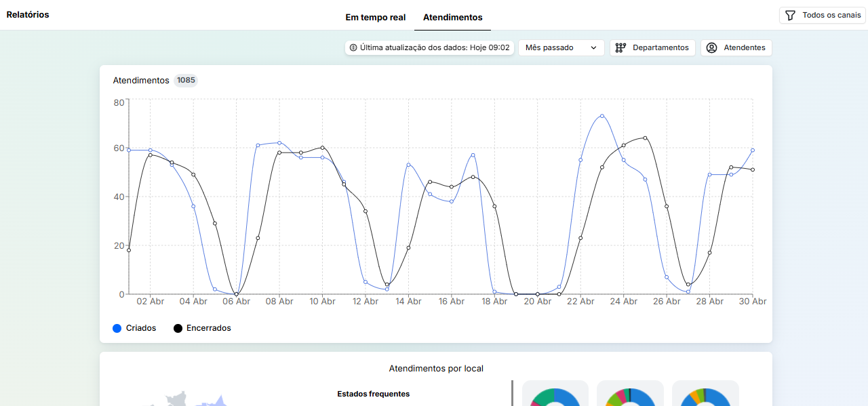Expand the period selector chevron arrow

[593, 48]
